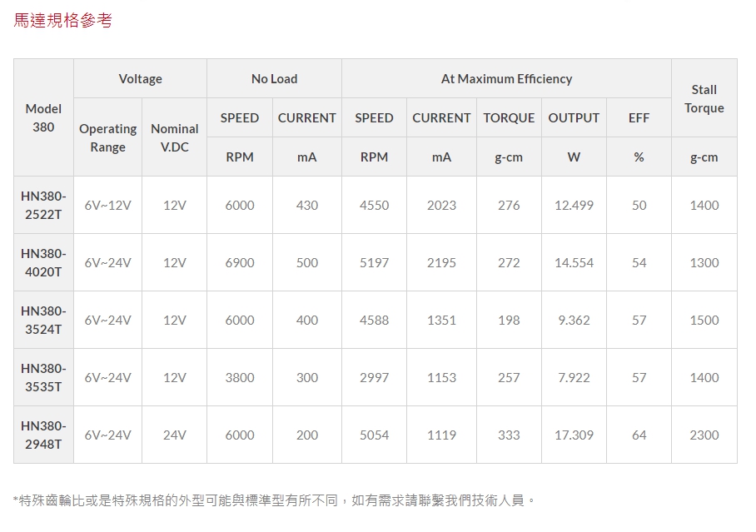Screen dimensions: 756x532
Task: Click the EFF column header
Action: click(x=639, y=118)
